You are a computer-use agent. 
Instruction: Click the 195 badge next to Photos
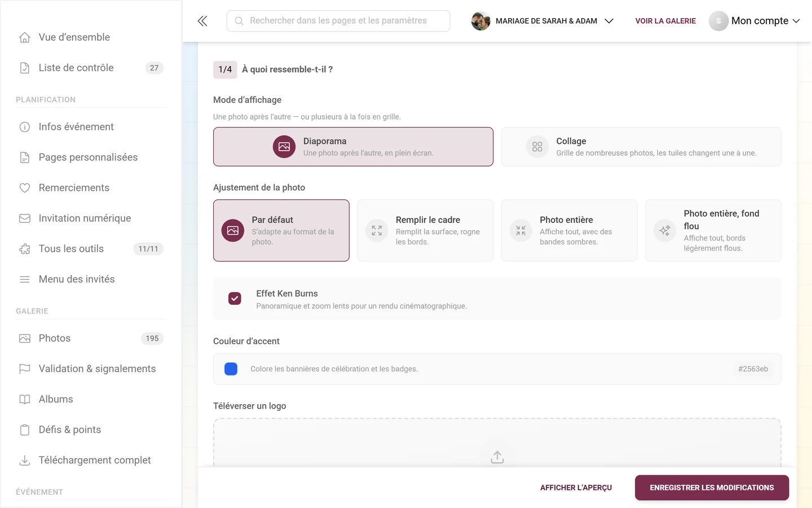152,339
